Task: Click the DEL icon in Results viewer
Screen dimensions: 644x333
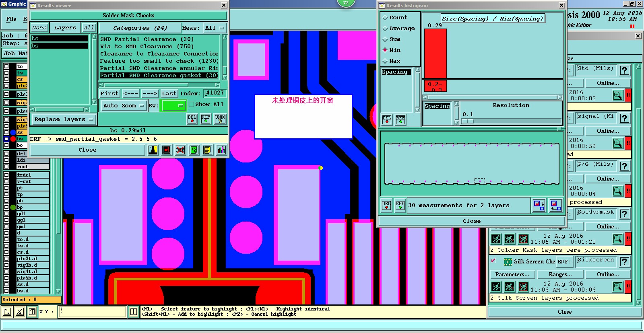Action: coord(192,119)
